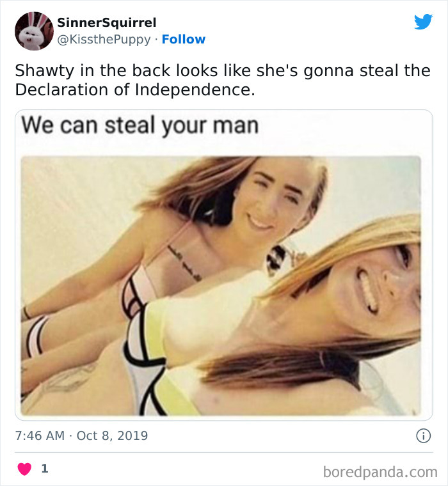Click the @KissthePuppy handle
Image resolution: width=448 pixels, height=486 pixels.
[x=104, y=40]
